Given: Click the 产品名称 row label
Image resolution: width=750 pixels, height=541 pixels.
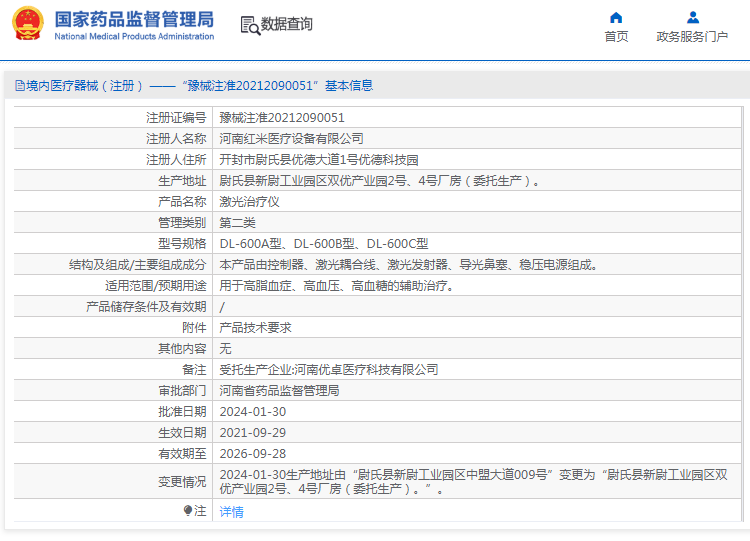Looking at the screenshot, I should coord(182,202).
